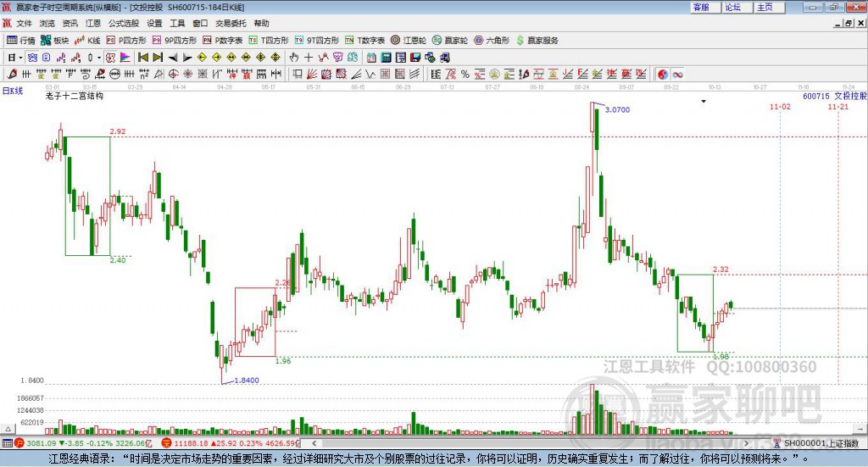This screenshot has width=868, height=467.
Task: Open the 六角形 hexagon tool
Action: coord(492,41)
